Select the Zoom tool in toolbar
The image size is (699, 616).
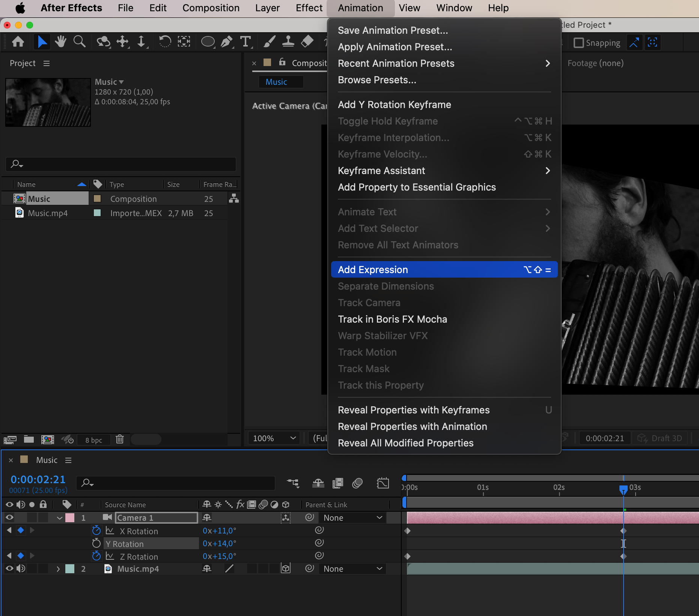[x=79, y=41]
